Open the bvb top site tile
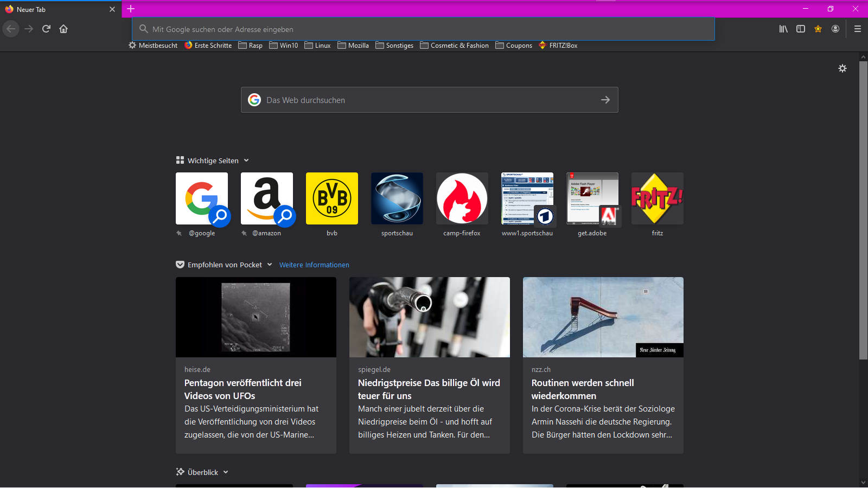Screen dimensions: 868x488 coord(332,198)
